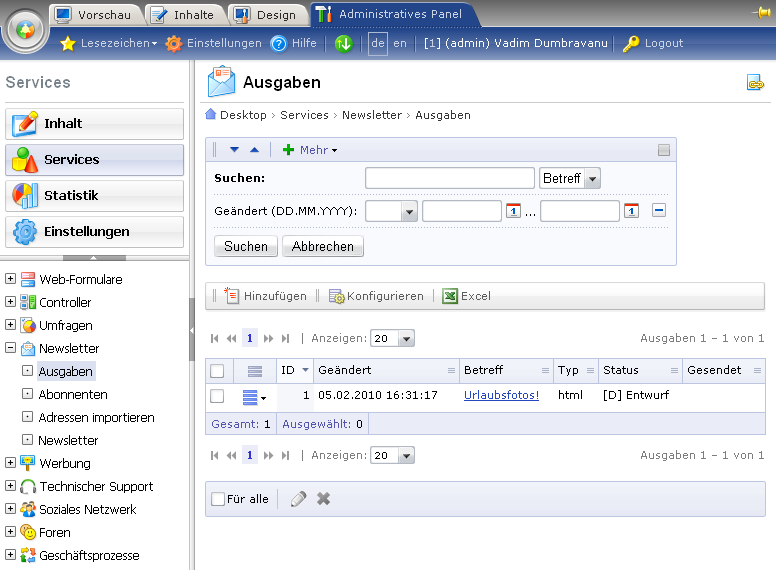Open the Urlaubsfotos! newsletter link
Viewport: 776px width, 570px height.
point(501,396)
